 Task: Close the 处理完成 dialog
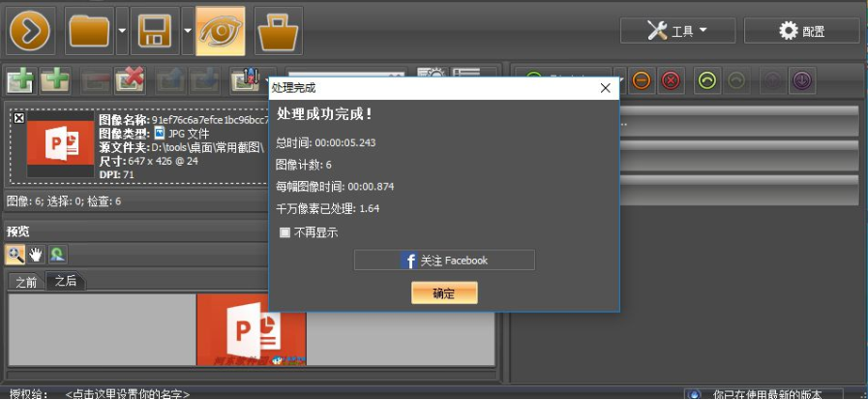click(x=605, y=88)
